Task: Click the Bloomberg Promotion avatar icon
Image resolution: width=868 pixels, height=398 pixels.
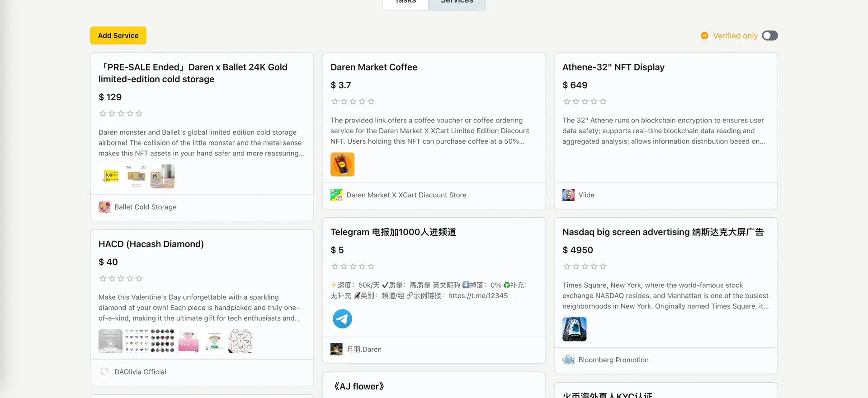Action: coord(568,360)
